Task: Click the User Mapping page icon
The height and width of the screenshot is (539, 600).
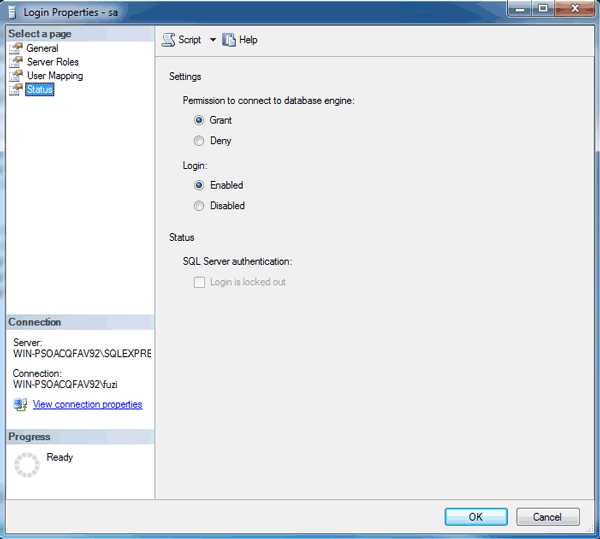Action: tap(16, 76)
